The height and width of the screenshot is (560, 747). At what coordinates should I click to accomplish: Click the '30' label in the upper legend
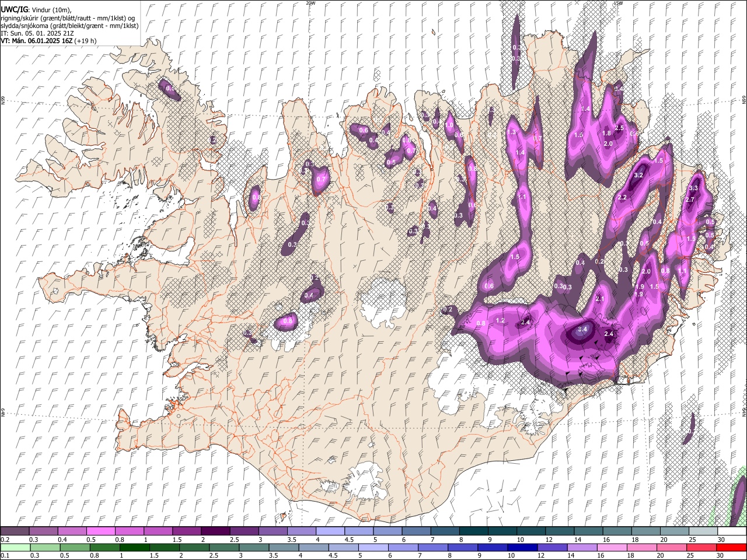(x=721, y=540)
